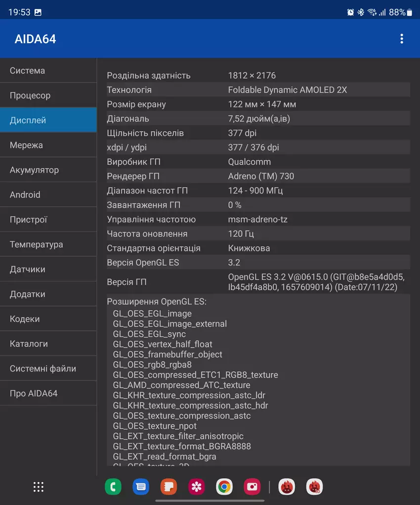Open Системні файли in the sidebar

pos(48,368)
